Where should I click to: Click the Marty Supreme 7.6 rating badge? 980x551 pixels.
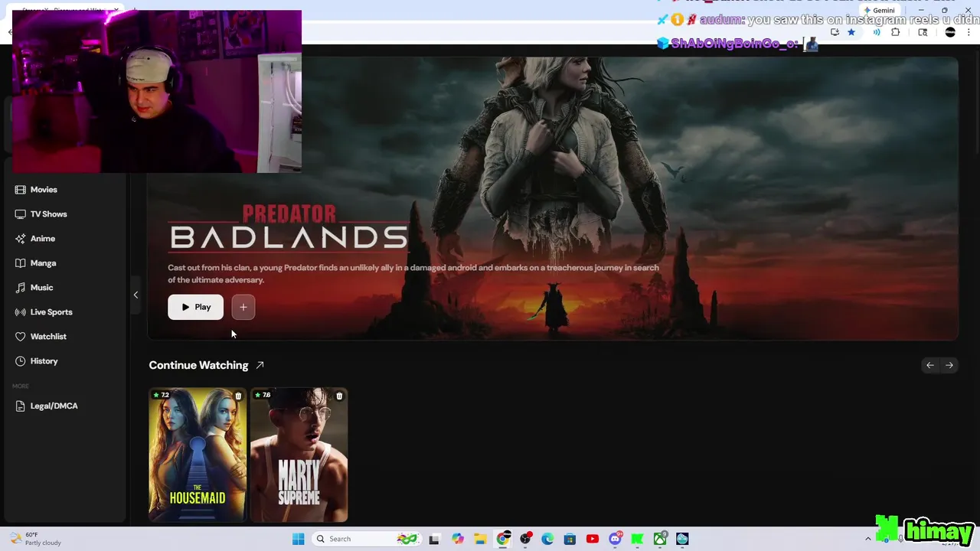pos(262,395)
